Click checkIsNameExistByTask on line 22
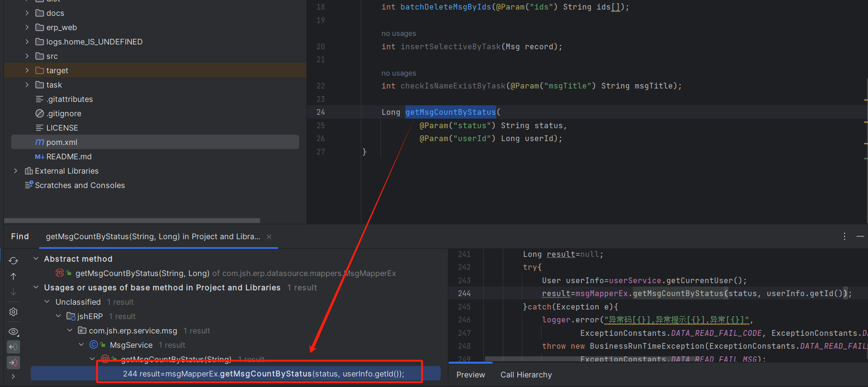This screenshot has width=868, height=387. [x=453, y=86]
